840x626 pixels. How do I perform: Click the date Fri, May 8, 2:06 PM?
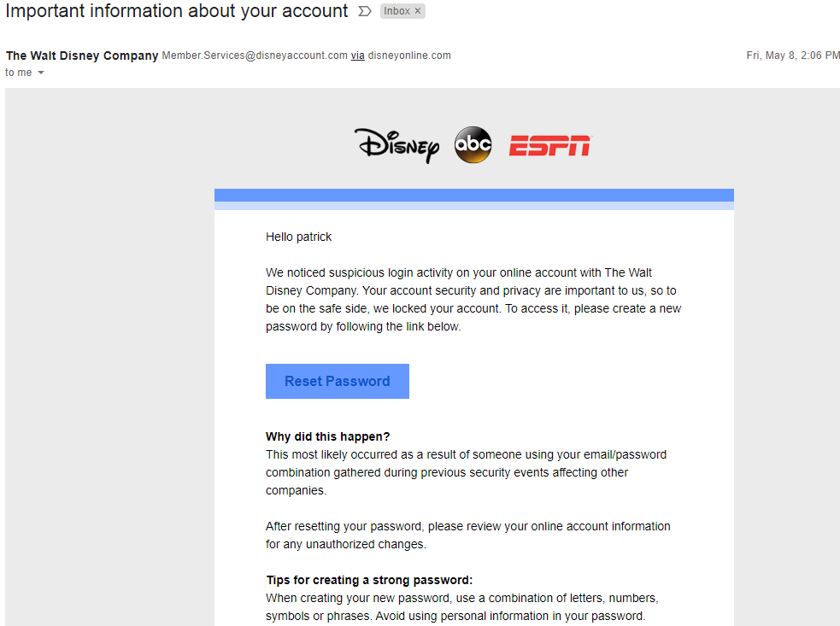pyautogui.click(x=793, y=56)
